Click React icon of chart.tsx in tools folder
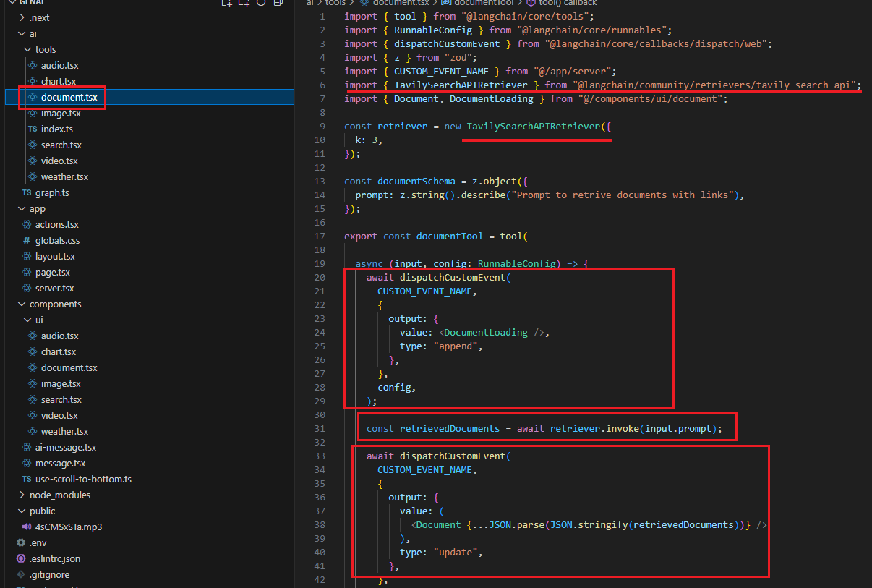The image size is (872, 588). 33,82
